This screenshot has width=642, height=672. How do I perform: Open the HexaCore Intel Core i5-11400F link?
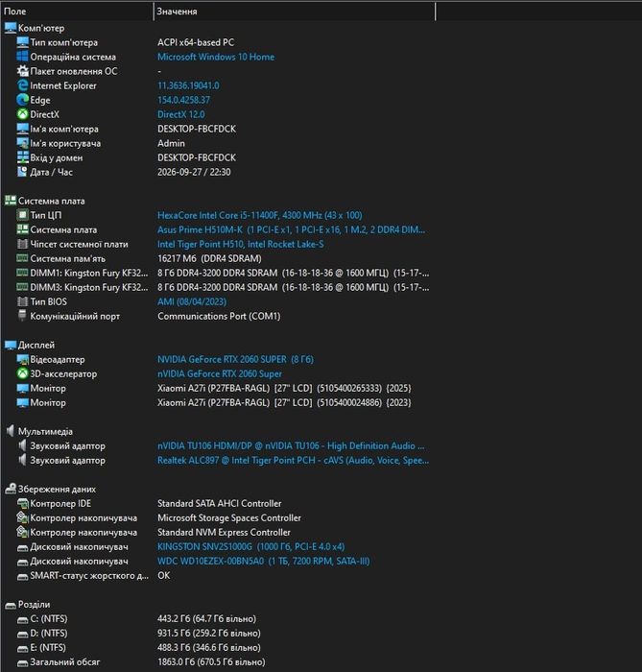click(x=259, y=215)
